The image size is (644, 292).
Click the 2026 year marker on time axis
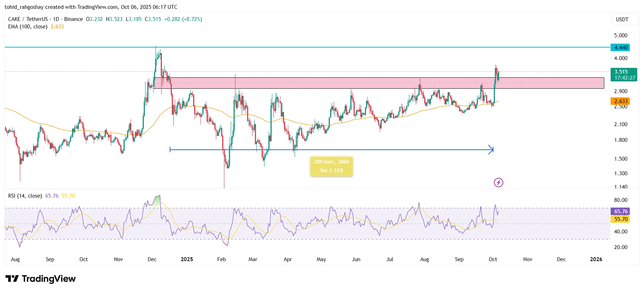coord(596,259)
